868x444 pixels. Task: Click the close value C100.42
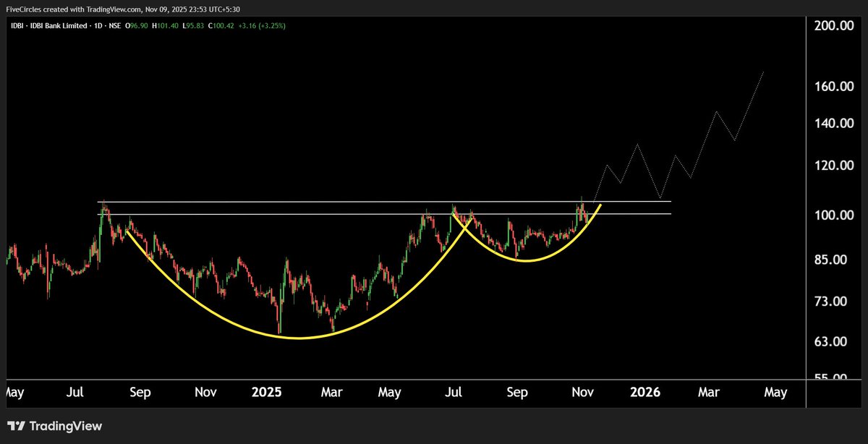(x=220, y=25)
